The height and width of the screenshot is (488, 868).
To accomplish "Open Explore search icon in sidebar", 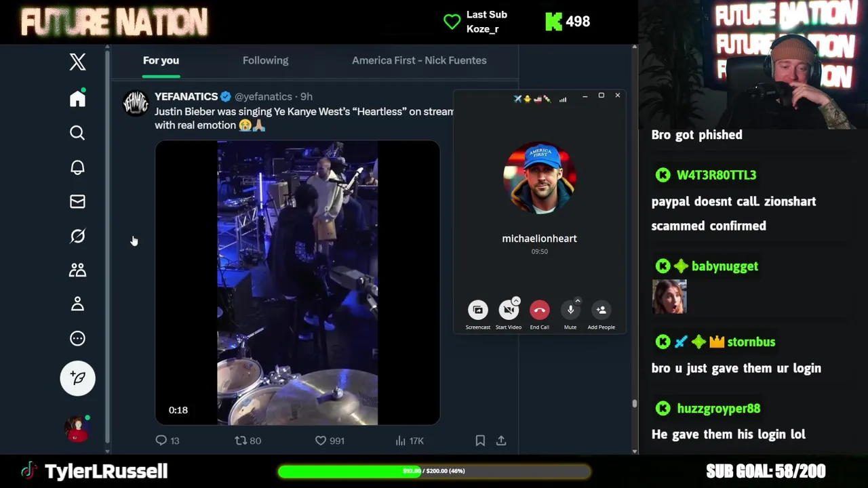I will pos(77,133).
